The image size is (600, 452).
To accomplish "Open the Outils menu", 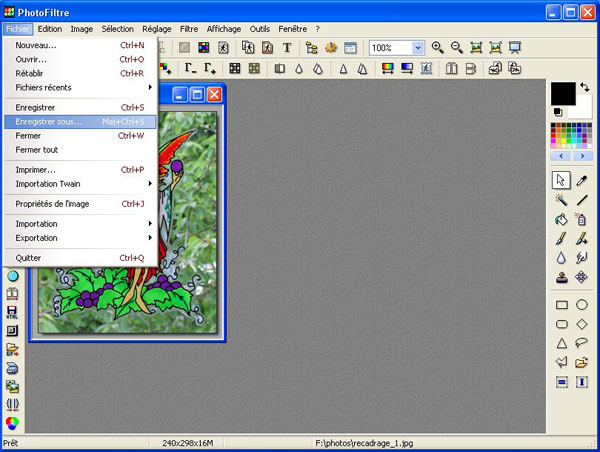I will point(260,29).
